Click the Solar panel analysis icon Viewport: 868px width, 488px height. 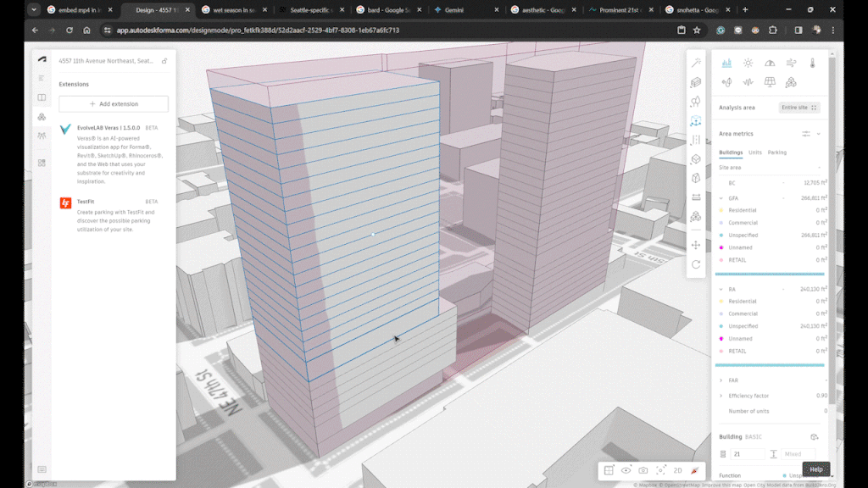pyautogui.click(x=769, y=82)
